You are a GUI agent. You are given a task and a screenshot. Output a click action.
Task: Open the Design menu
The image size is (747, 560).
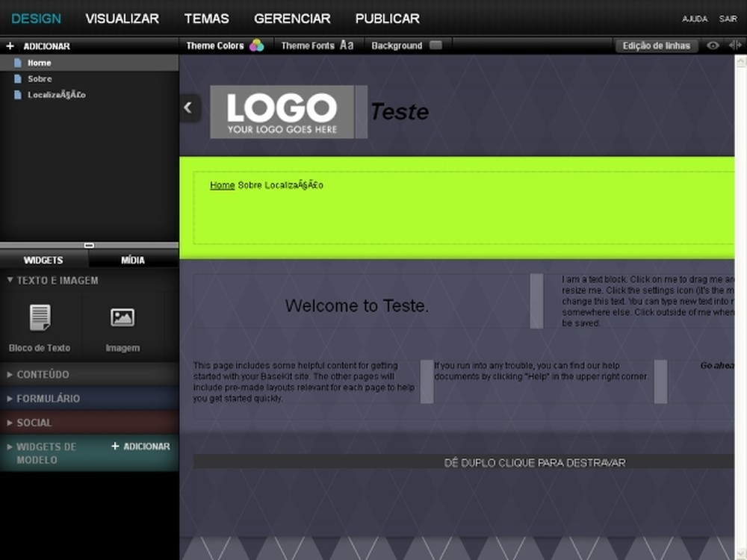(x=36, y=19)
